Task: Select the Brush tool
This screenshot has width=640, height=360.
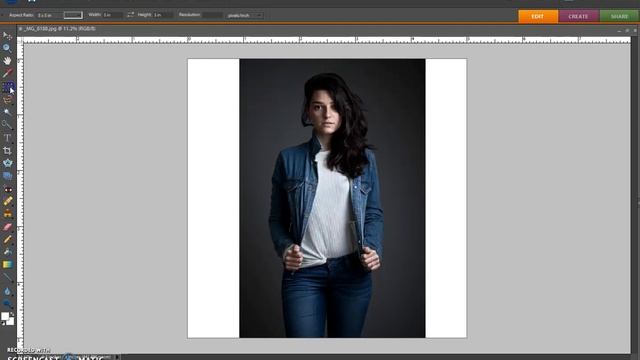Action: click(x=7, y=239)
